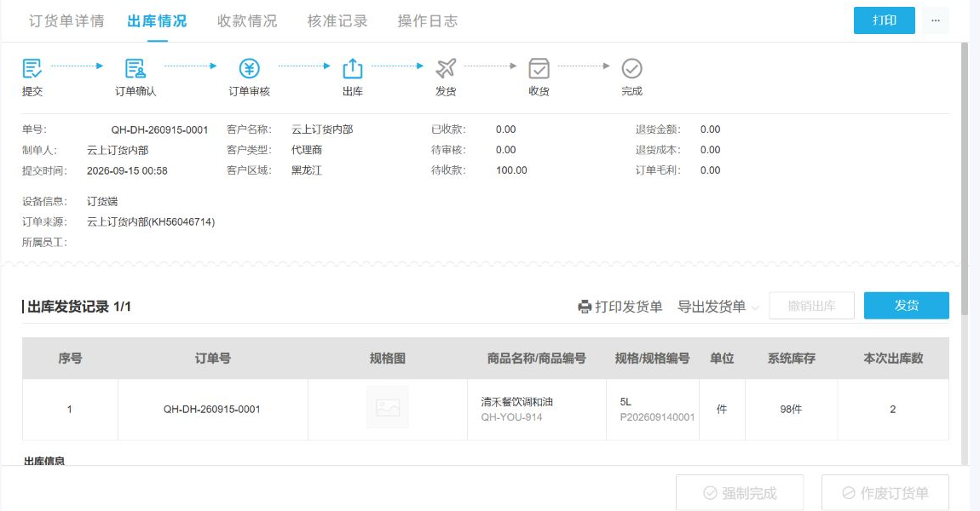Viewport: 980px width, 511px height.
Task: Select the 订单审核 yen icon
Action: (250, 68)
